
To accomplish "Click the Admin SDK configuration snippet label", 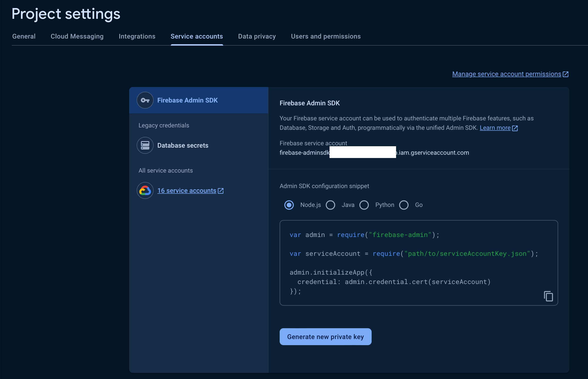I will click(324, 186).
